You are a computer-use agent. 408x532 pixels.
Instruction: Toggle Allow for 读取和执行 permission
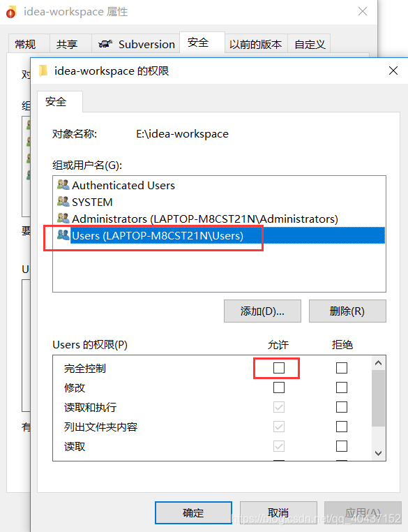(279, 407)
